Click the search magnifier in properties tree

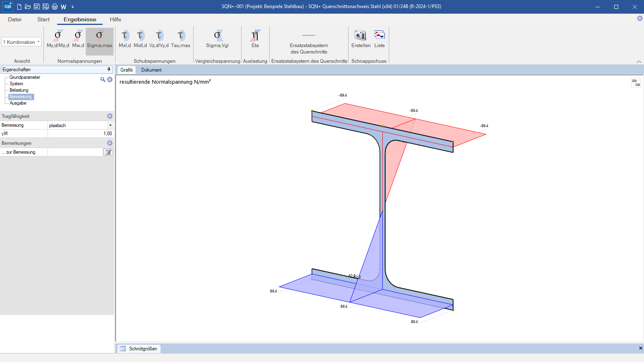tap(103, 80)
